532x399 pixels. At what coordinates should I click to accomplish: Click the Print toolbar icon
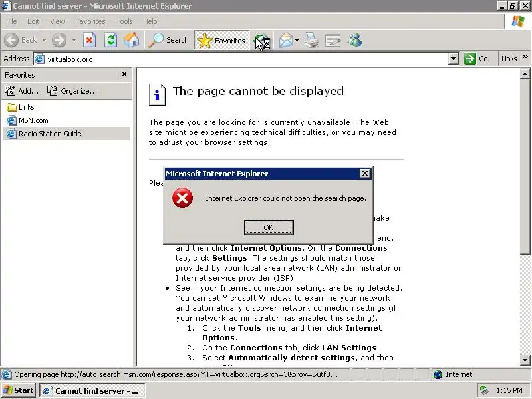coord(311,40)
